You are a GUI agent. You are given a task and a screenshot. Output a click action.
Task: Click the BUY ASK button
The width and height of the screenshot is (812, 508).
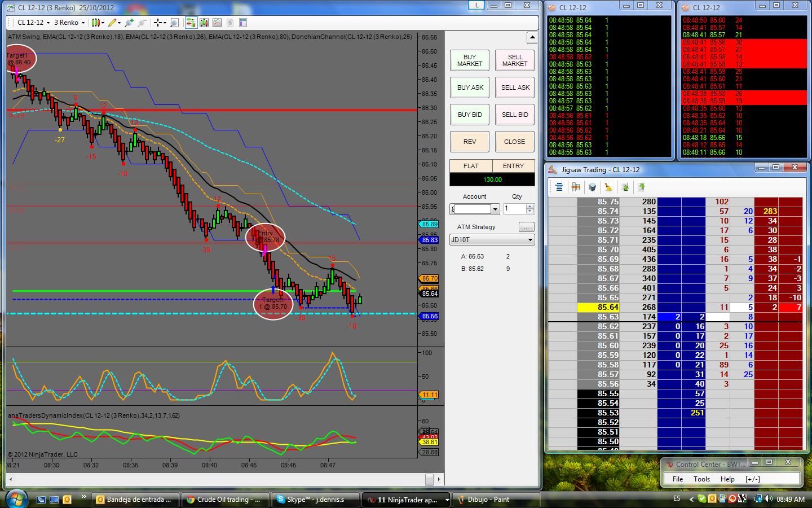click(x=470, y=87)
